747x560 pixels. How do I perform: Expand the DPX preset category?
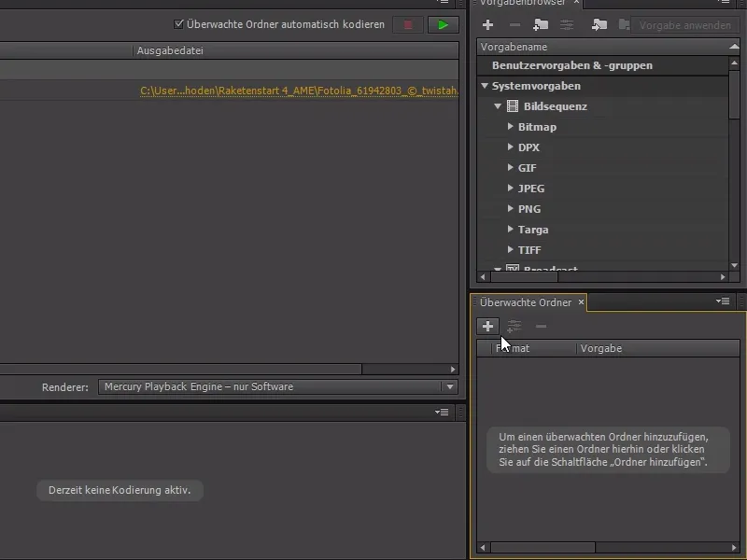coord(510,147)
